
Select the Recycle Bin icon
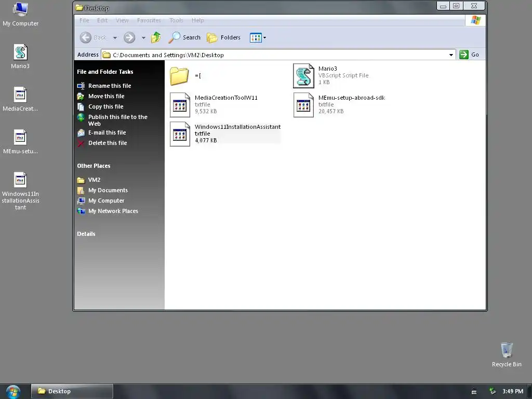507,350
